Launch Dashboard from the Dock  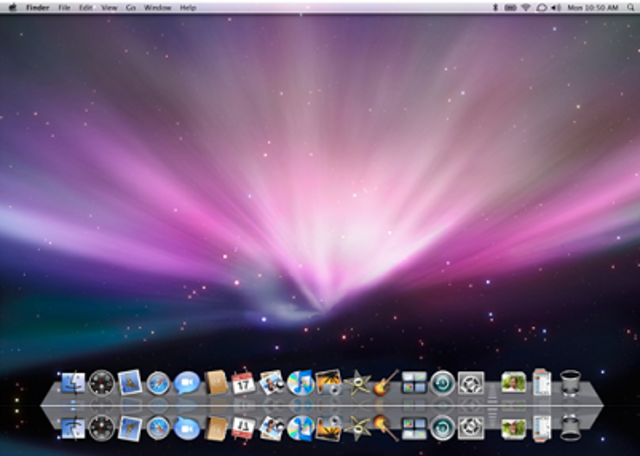[x=102, y=383]
